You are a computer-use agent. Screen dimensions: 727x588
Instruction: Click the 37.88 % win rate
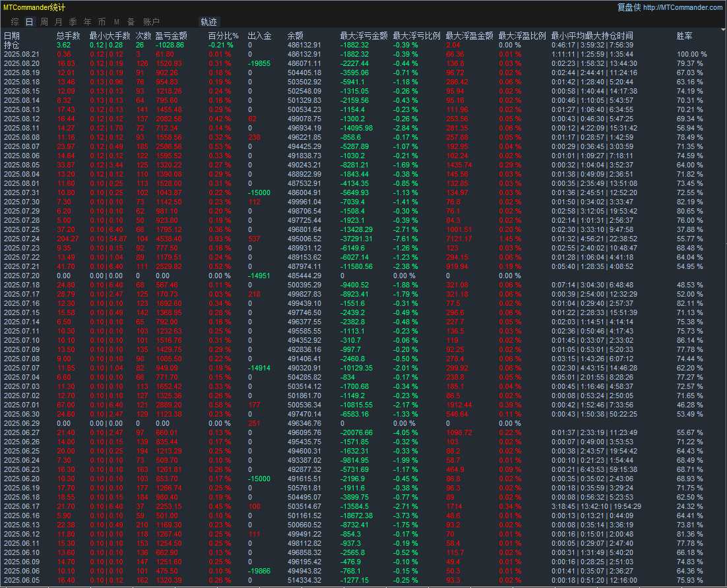[690, 229]
